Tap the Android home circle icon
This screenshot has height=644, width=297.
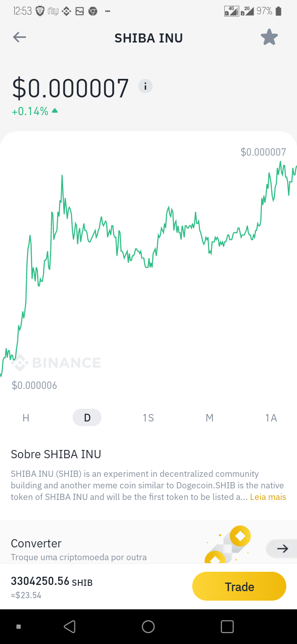148,627
